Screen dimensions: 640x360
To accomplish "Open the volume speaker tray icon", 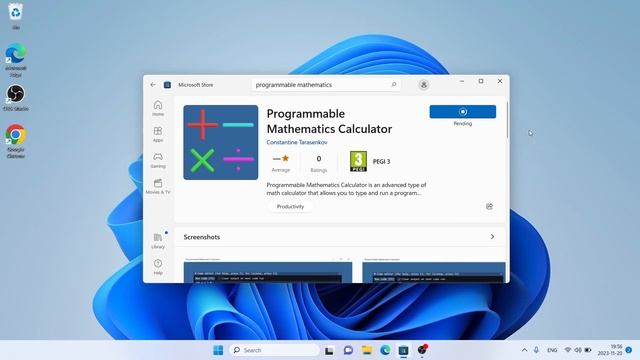I will pyautogui.click(x=578, y=350).
